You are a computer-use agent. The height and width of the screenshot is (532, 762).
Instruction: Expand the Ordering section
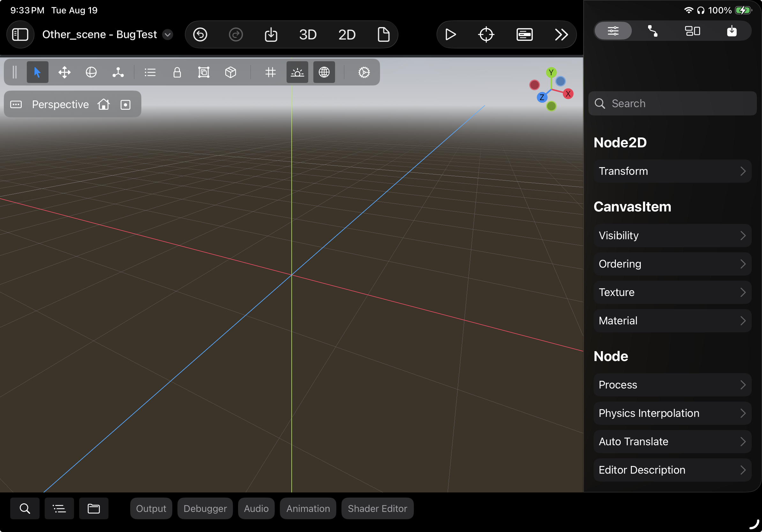[672, 264]
